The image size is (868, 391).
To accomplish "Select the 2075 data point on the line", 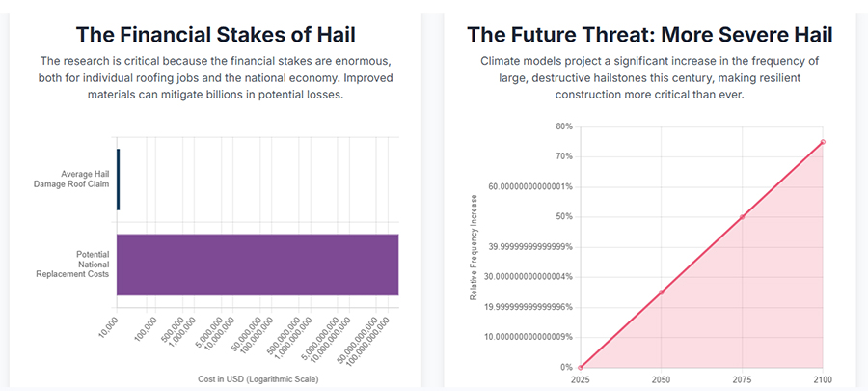I will 742,217.
